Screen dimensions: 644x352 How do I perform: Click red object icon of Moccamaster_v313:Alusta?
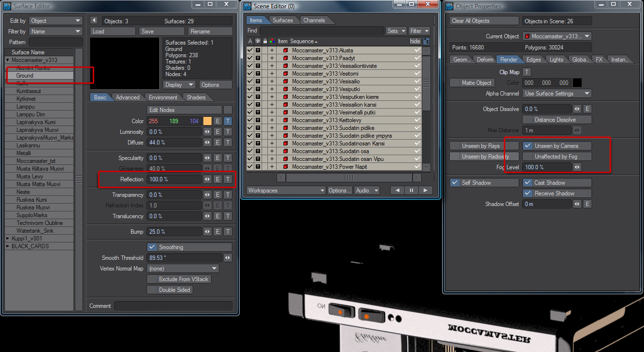point(286,50)
